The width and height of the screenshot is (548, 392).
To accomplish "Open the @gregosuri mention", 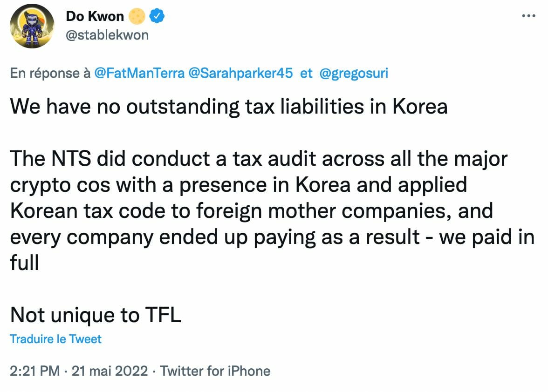I will pos(354,74).
